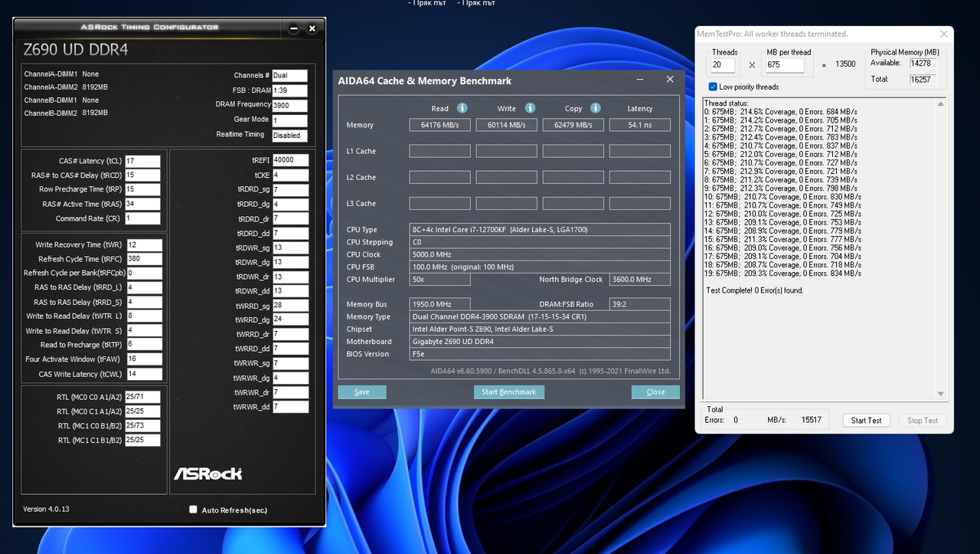Click Four Activate Window (tFAW) field
Image resolution: width=980 pixels, height=554 pixels.
(144, 359)
